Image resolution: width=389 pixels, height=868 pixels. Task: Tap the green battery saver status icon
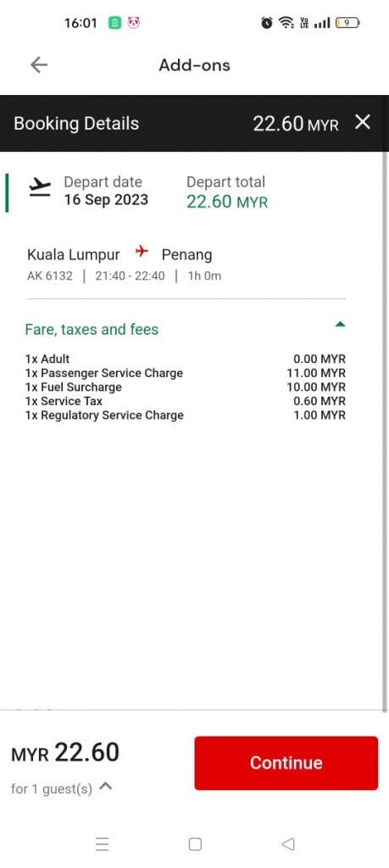114,23
